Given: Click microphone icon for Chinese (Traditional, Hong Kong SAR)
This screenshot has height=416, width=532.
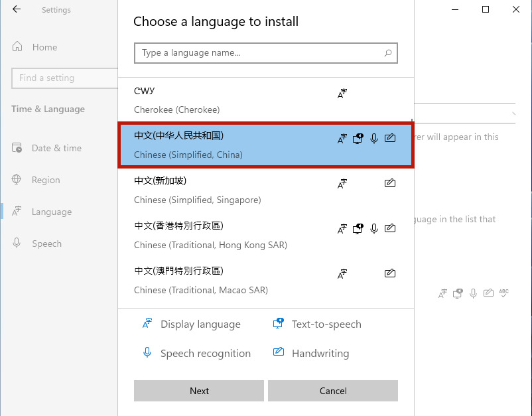Looking at the screenshot, I should 373,228.
